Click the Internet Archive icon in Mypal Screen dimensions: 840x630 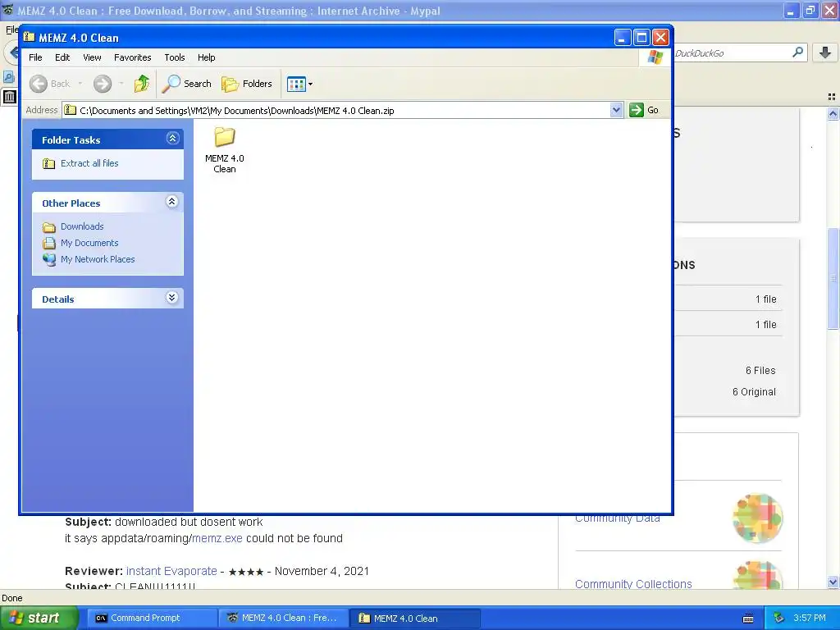pyautogui.click(x=9, y=97)
